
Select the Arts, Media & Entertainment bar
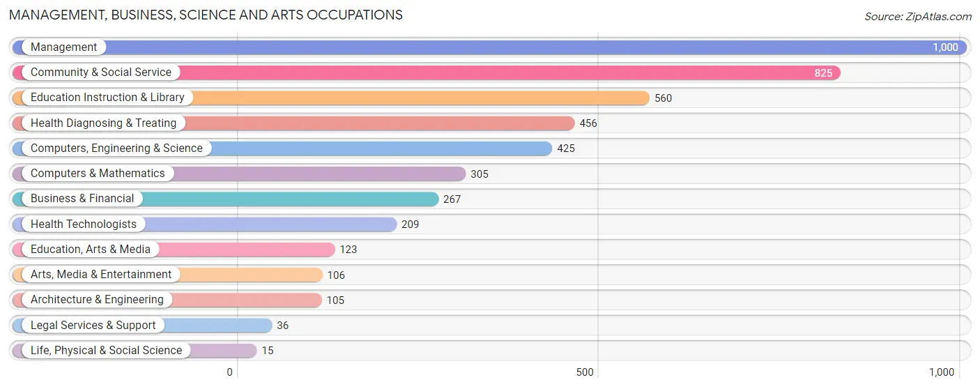168,275
